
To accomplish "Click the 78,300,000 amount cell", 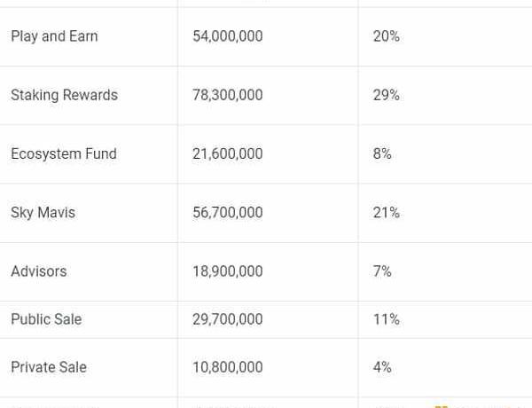I will pyautogui.click(x=227, y=95).
